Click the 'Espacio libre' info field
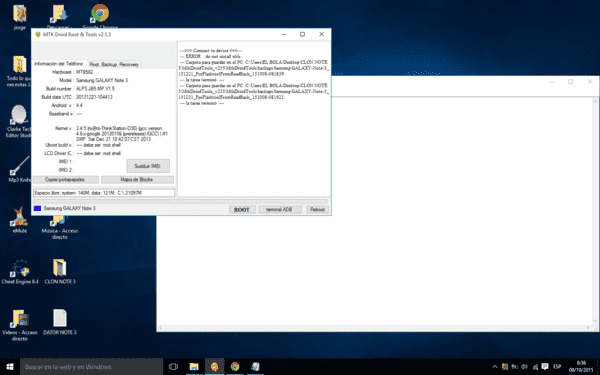The width and height of the screenshot is (600, 375). 104,193
